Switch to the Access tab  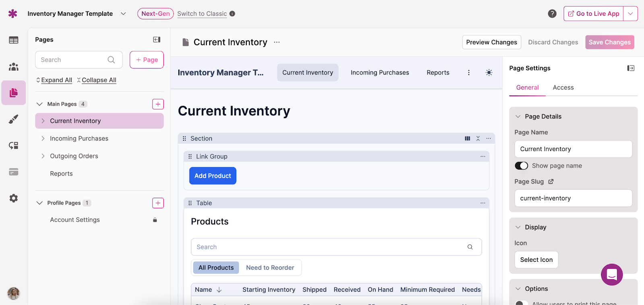tap(563, 87)
